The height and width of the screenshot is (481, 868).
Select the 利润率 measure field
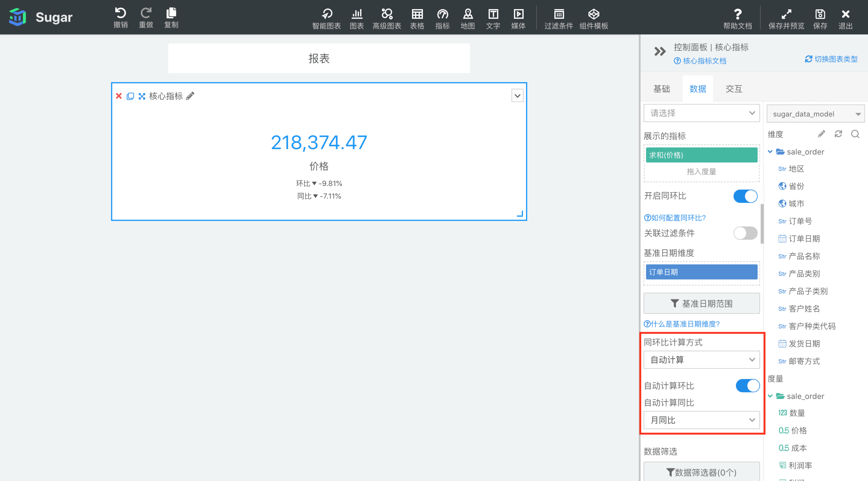[x=795, y=465]
